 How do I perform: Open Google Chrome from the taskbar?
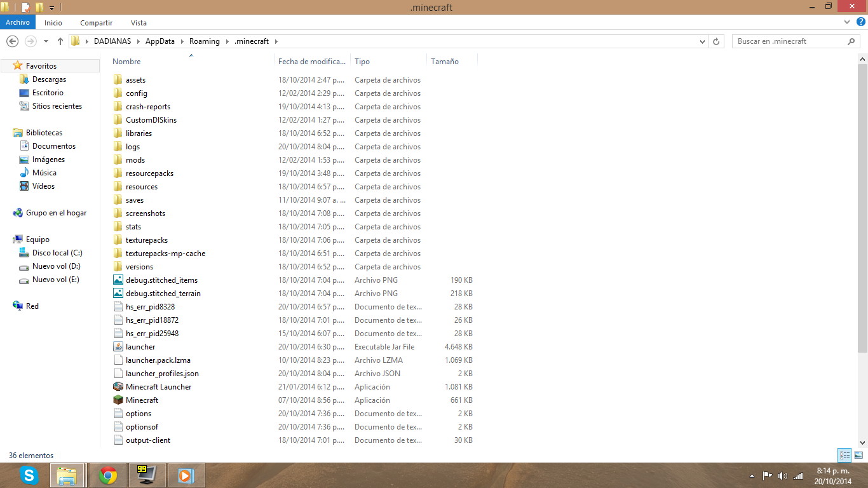coord(107,475)
